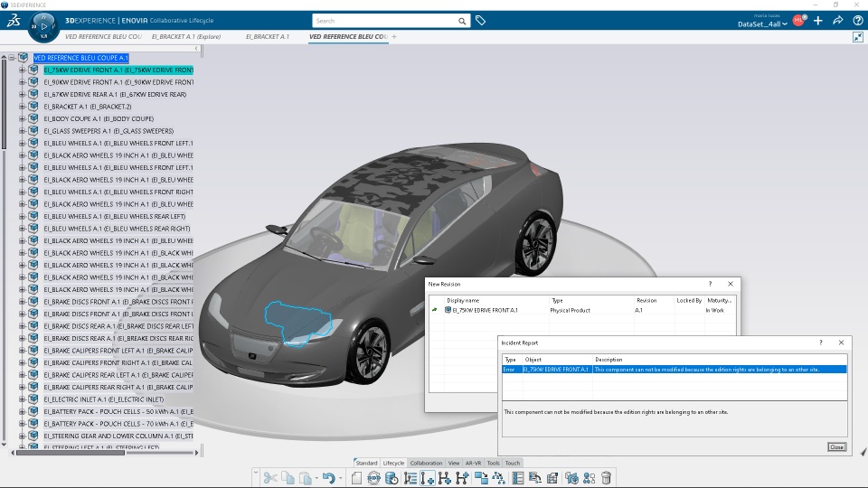Expand the VED REFERENCE BLEU COUPE A.1 root node
The height and width of the screenshot is (488, 868).
coord(11,58)
